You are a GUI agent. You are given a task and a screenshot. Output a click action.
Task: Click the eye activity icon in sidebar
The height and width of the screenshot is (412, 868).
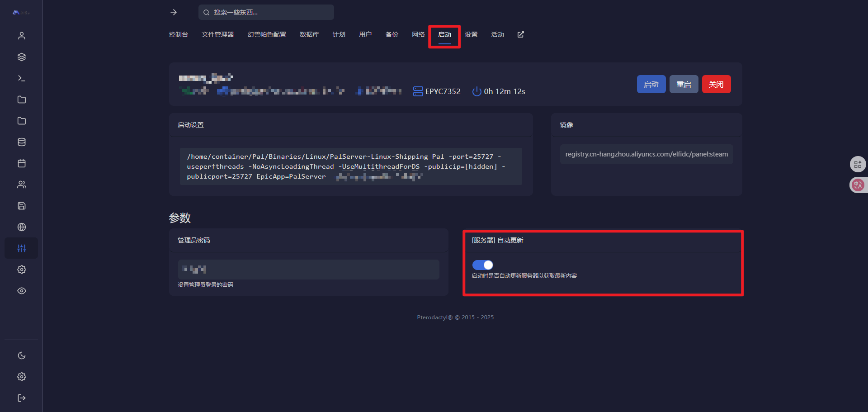pyautogui.click(x=21, y=291)
